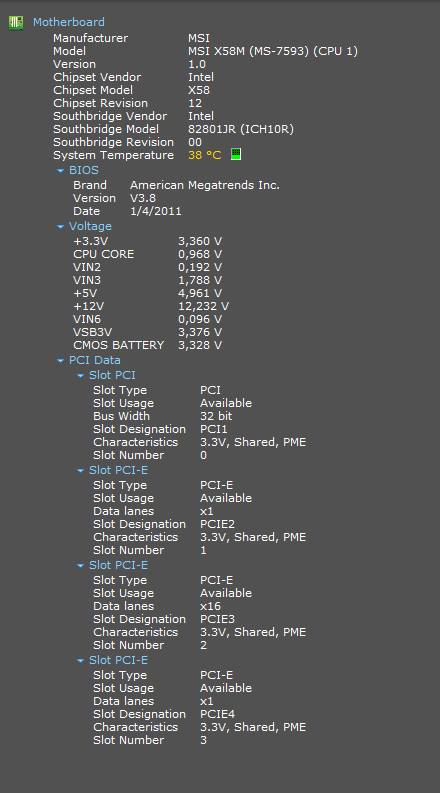Image resolution: width=440 pixels, height=793 pixels.
Task: Click the BIOS heading label
Action: pyautogui.click(x=84, y=170)
